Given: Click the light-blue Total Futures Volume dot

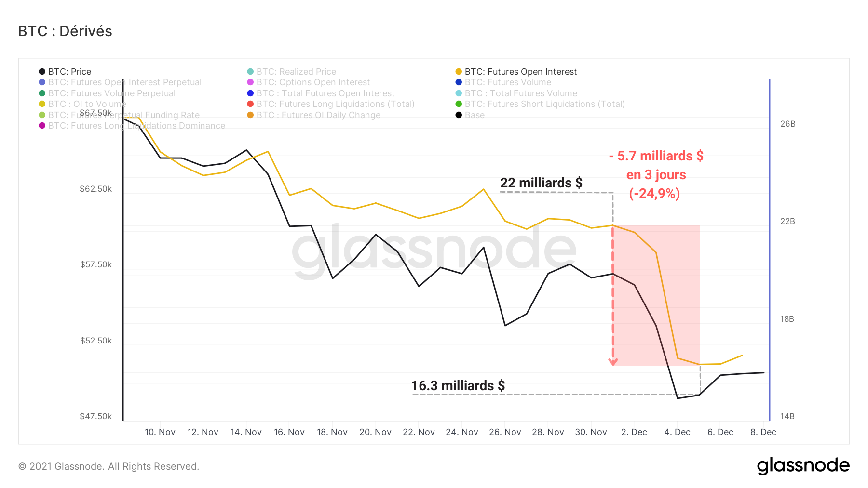Looking at the screenshot, I should (x=459, y=93).
